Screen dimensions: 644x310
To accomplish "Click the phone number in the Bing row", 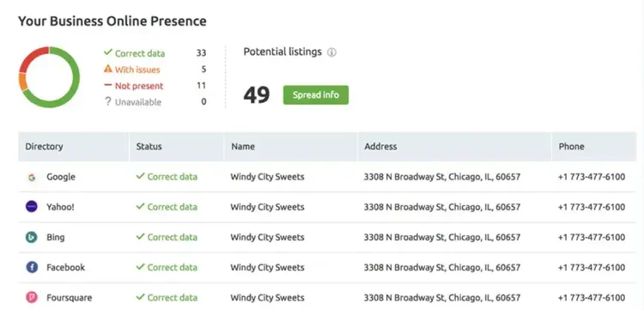I will click(x=592, y=237).
